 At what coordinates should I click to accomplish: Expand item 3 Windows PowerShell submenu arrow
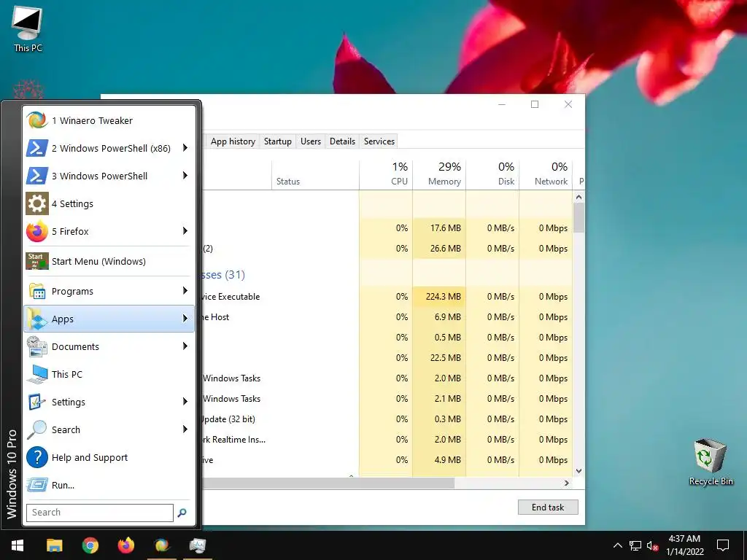tap(185, 176)
